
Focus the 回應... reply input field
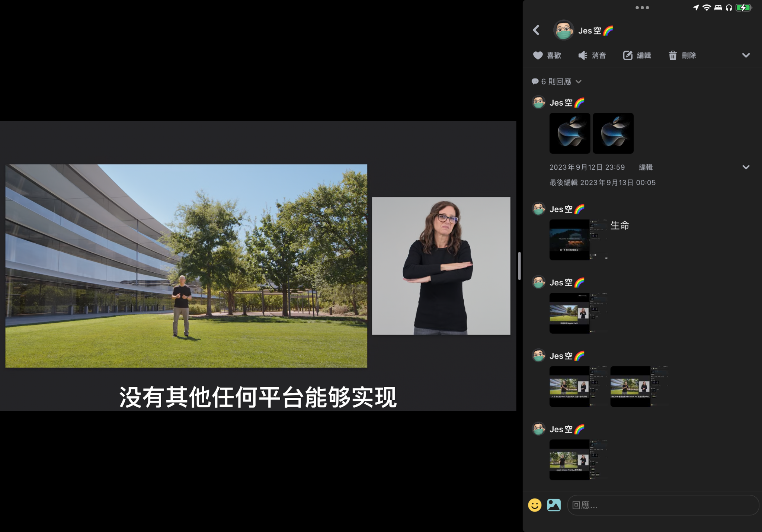pyautogui.click(x=663, y=505)
